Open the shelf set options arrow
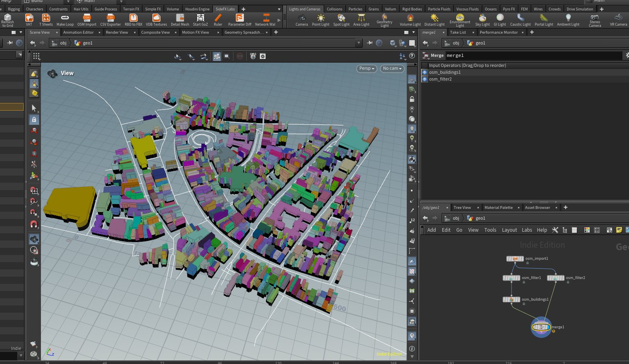Image resolution: width=629 pixels, height=364 pixels. tap(279, 9)
